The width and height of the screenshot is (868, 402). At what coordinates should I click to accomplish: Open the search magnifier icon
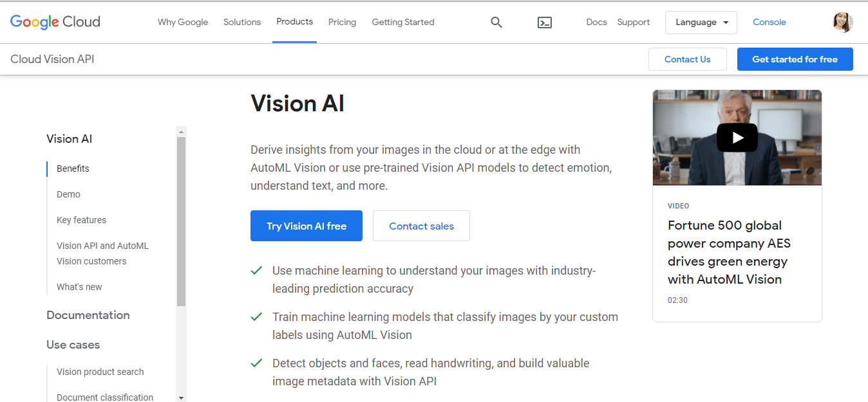[496, 23]
